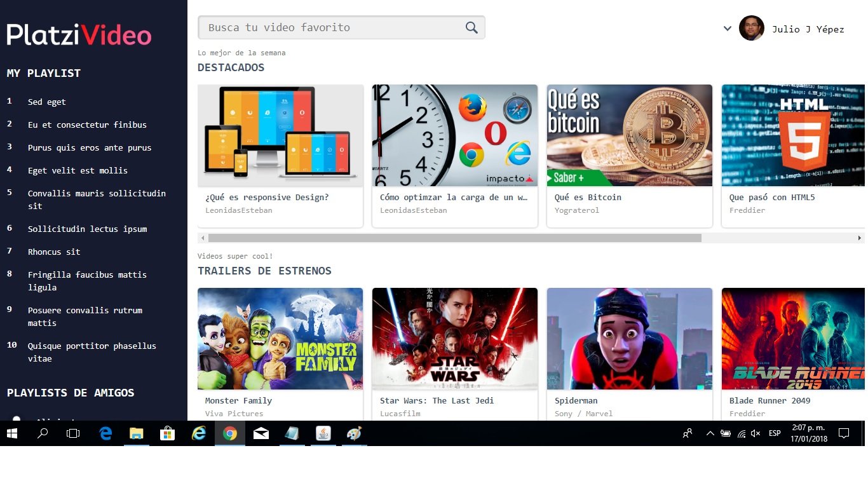Viewport: 868px width, 488px height.
Task: Click the 'Que pasó con HTML5' title
Action: (772, 198)
